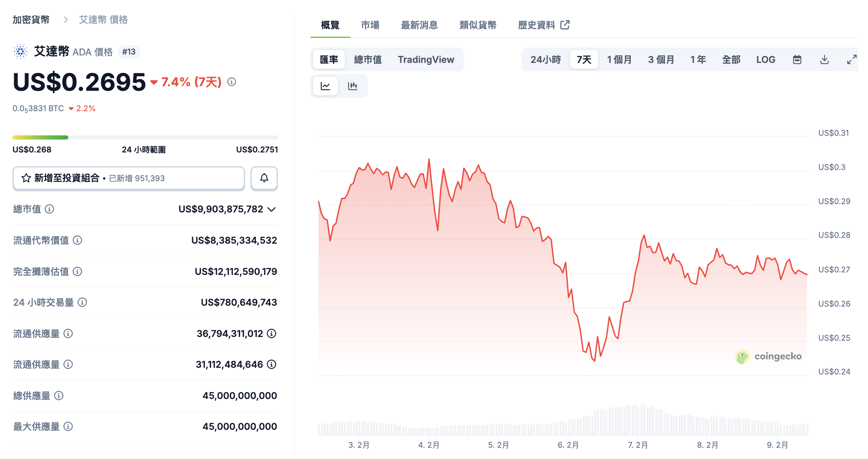Select the line chart view icon
Image resolution: width=868 pixels, height=459 pixels.
click(325, 86)
